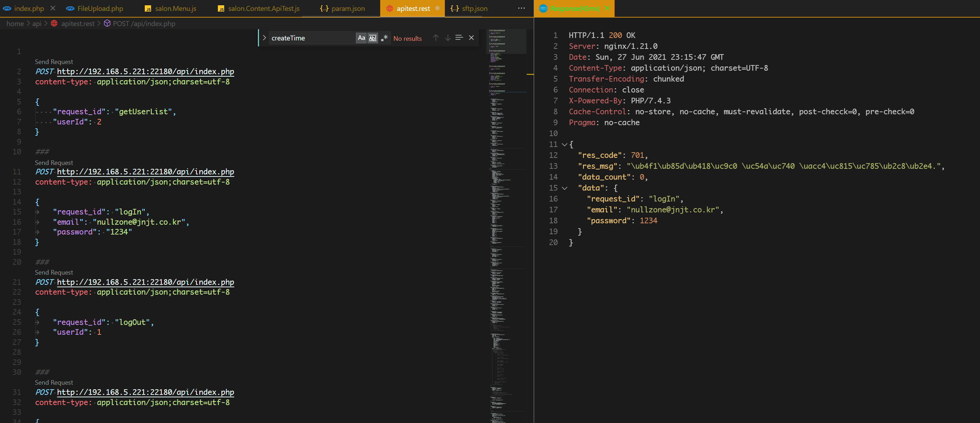980x423 pixels.
Task: Close the find widget
Action: [x=471, y=38]
